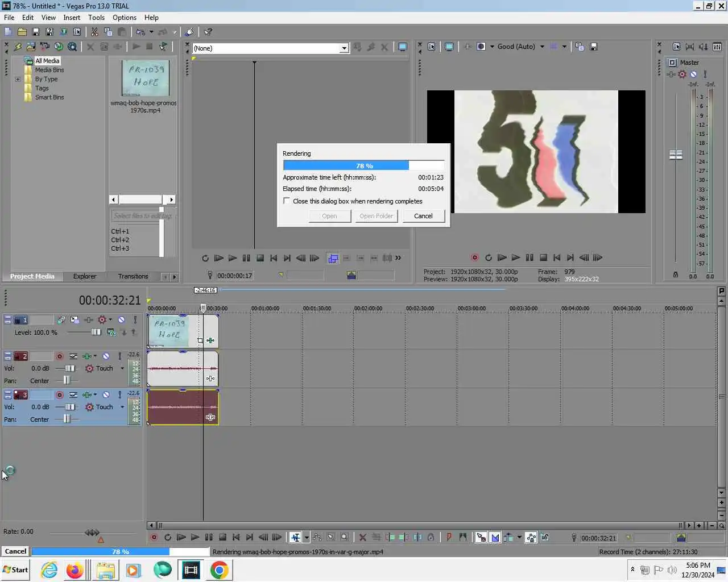Select the All Media bin

(x=47, y=61)
